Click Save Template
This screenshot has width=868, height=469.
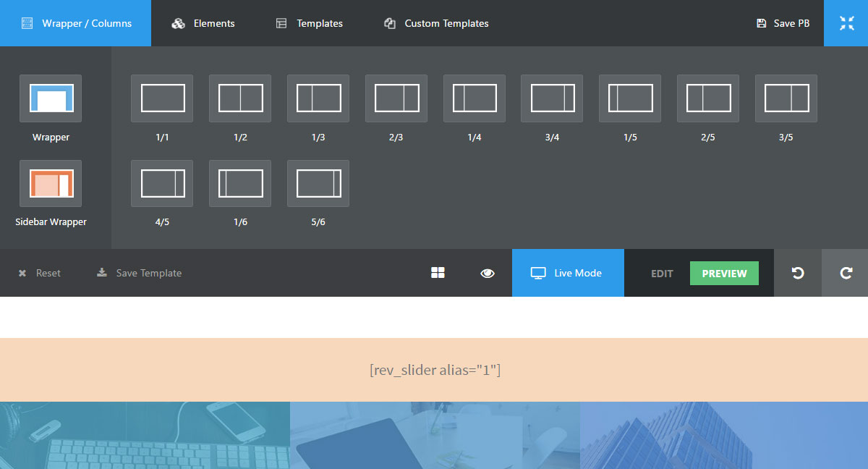point(140,273)
